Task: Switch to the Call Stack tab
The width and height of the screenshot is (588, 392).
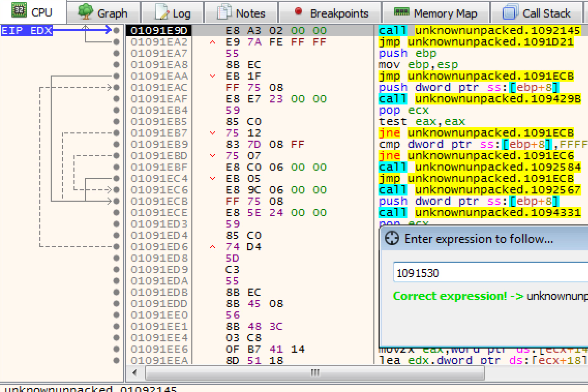Action: (x=538, y=13)
